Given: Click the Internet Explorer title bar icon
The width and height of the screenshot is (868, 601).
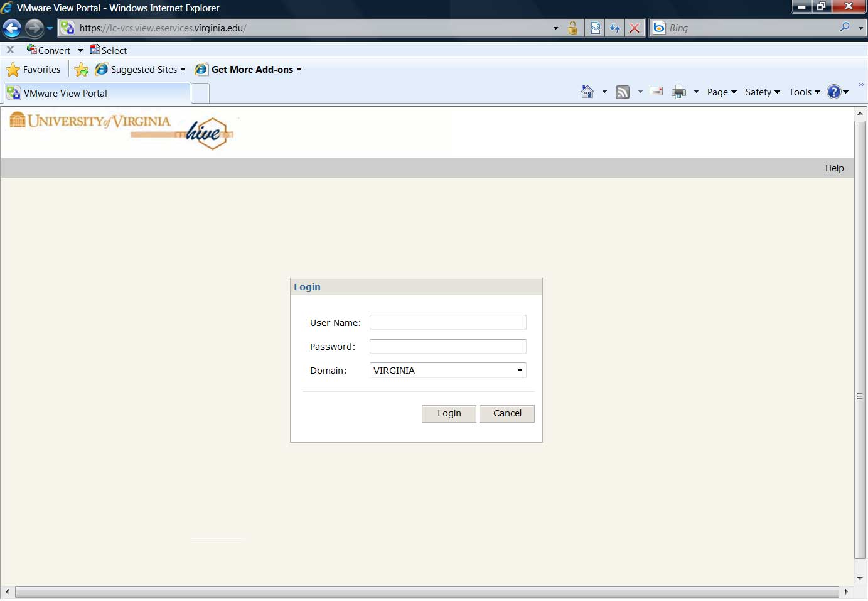Looking at the screenshot, I should pyautogui.click(x=7, y=8).
